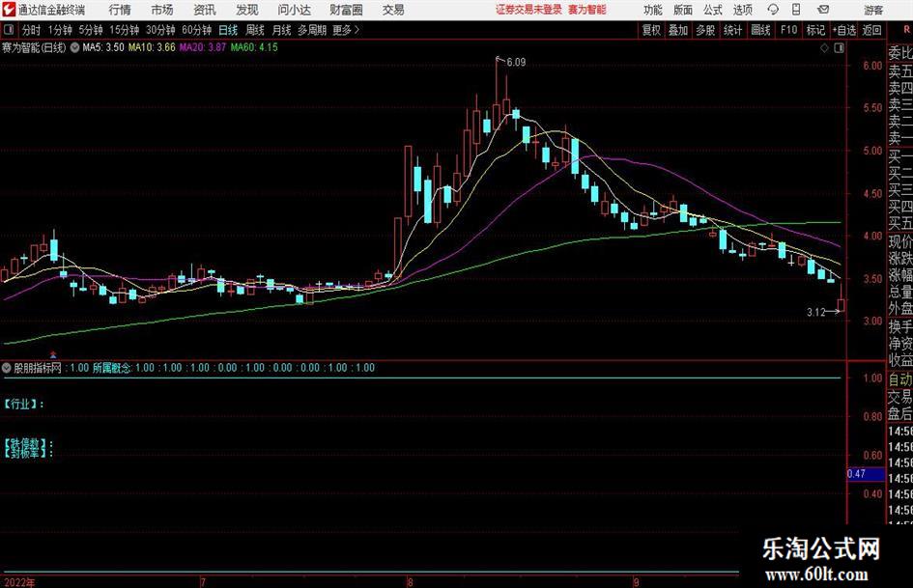Expand the 股朋指标网 indicator dropdown arrow
The width and height of the screenshot is (913, 588).
[x=7, y=368]
